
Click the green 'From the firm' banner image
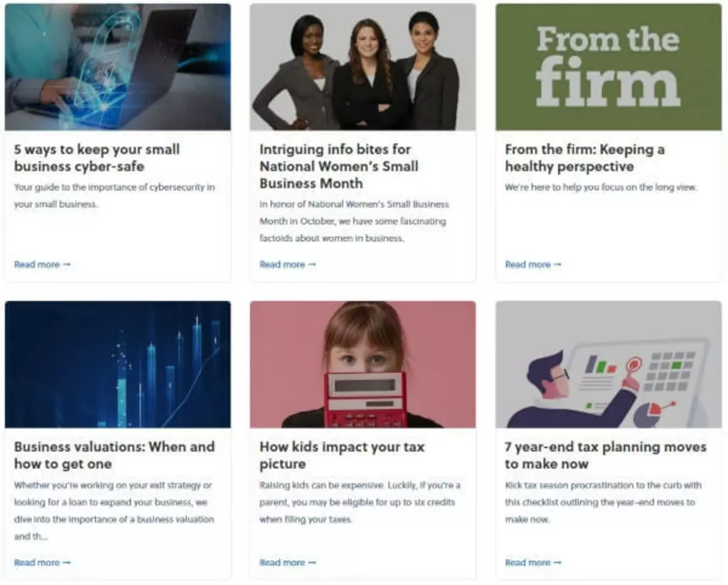coord(609,67)
